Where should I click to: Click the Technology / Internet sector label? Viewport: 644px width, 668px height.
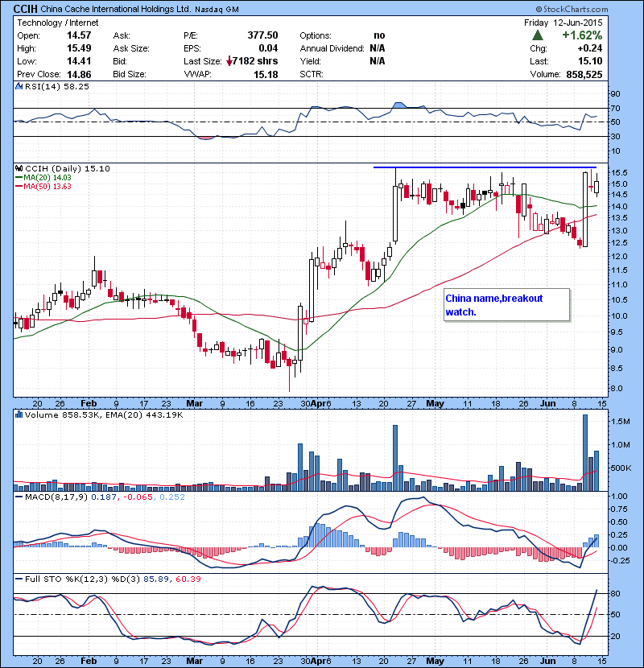click(57, 23)
